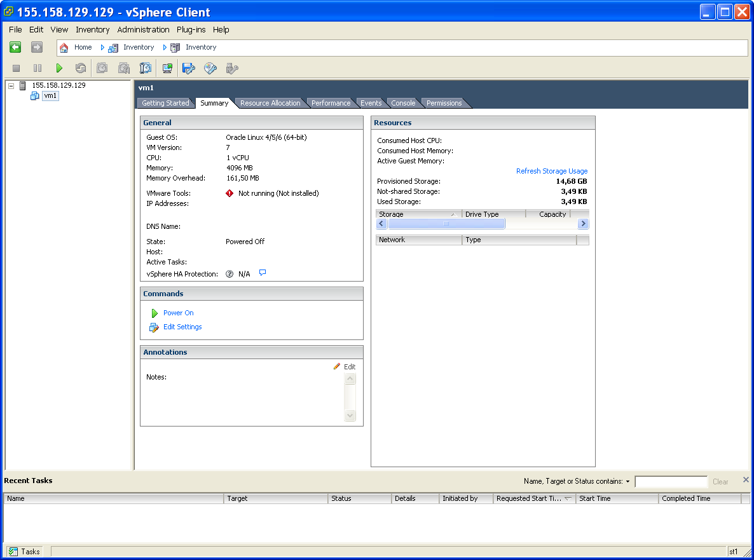Click the Recent Tasks filter text field

pos(671,482)
